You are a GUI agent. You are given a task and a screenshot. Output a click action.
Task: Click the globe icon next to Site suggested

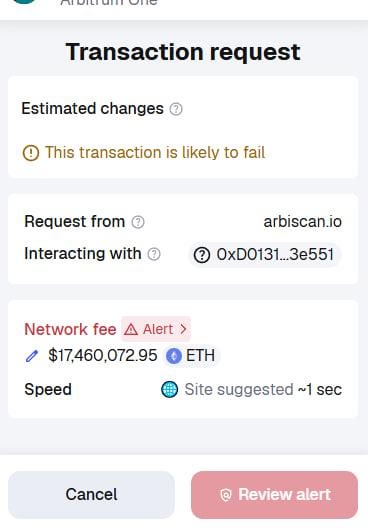click(170, 389)
